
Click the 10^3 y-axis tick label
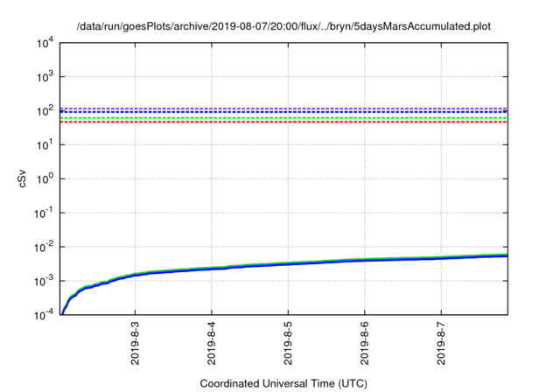pyautogui.click(x=45, y=77)
